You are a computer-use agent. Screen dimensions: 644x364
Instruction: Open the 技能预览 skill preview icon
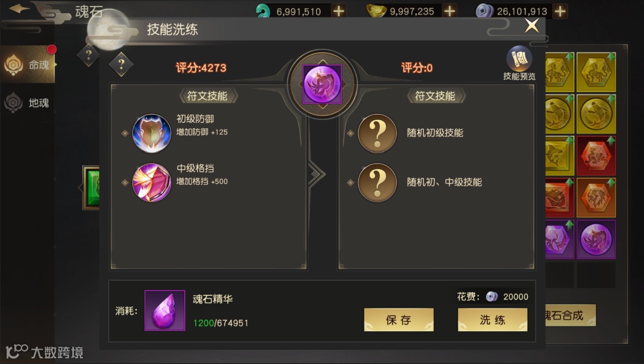click(x=519, y=63)
